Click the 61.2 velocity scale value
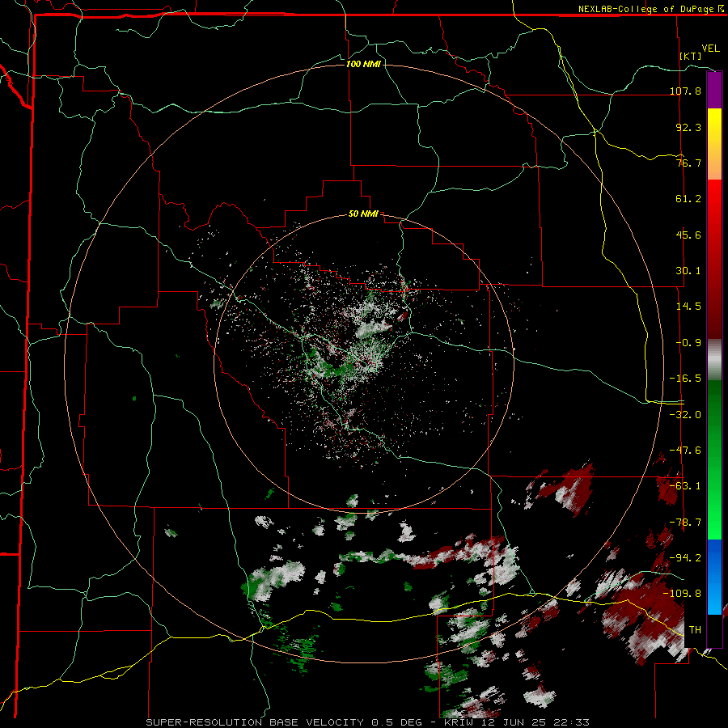 (688, 199)
